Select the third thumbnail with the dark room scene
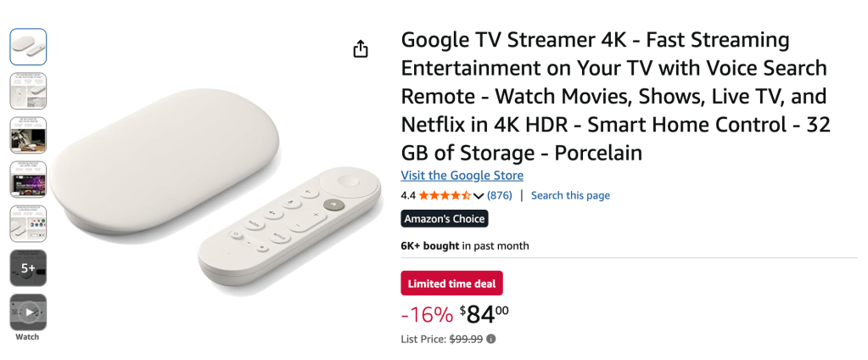This screenshot has height=360, width=868. (x=28, y=135)
